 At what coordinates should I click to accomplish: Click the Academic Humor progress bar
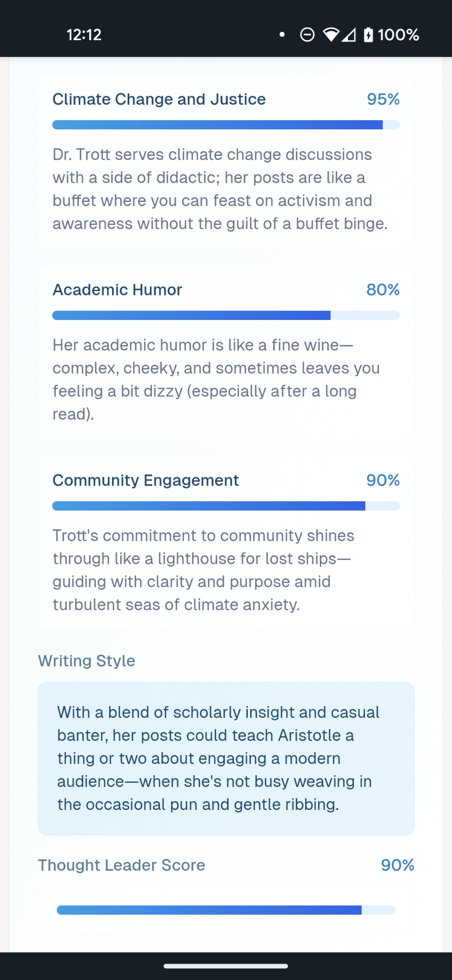226,316
